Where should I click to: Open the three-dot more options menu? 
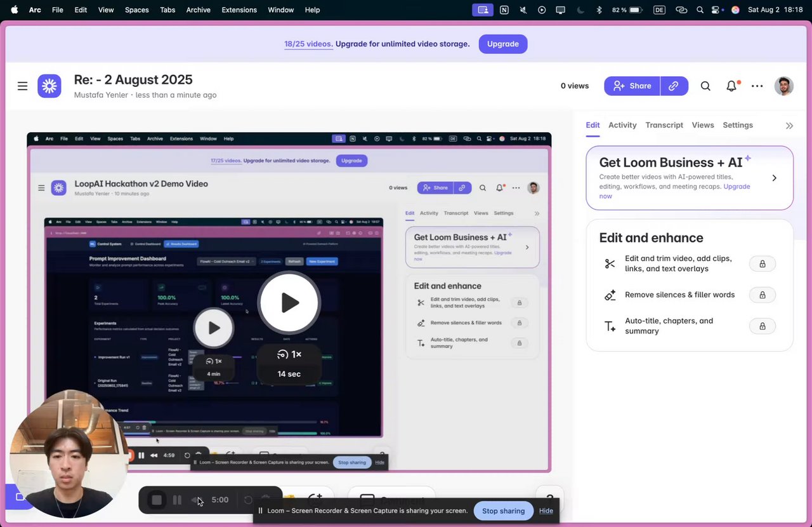[x=757, y=86]
